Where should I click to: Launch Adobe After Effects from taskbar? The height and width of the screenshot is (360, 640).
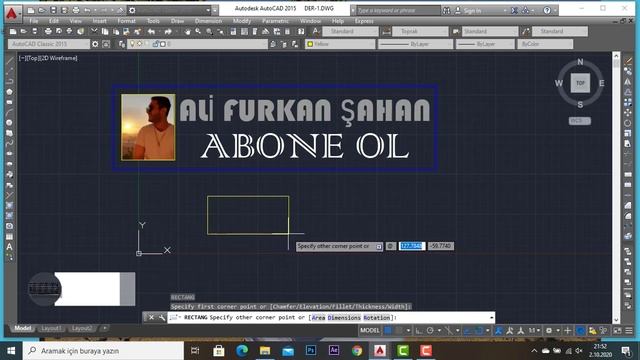334,351
